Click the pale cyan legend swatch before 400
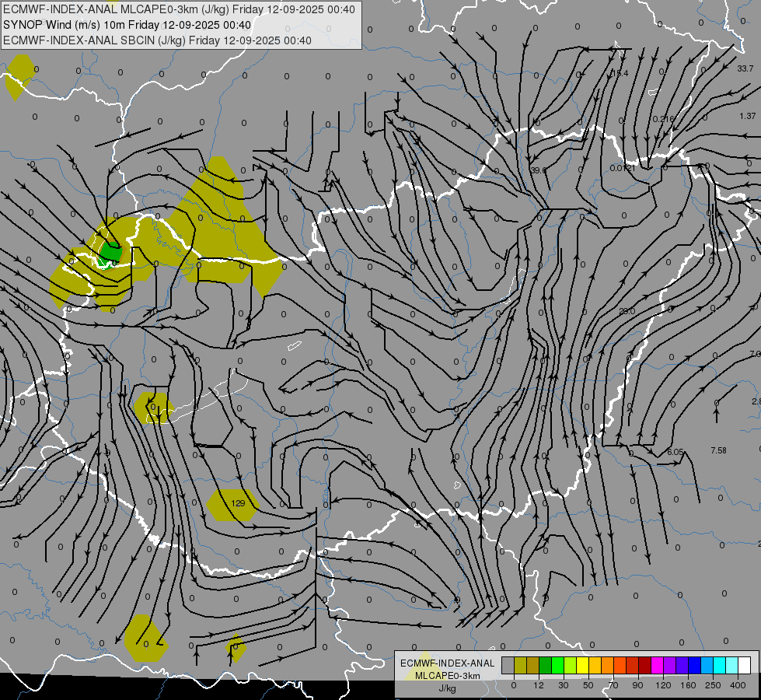This screenshot has width=761, height=700. click(x=732, y=665)
